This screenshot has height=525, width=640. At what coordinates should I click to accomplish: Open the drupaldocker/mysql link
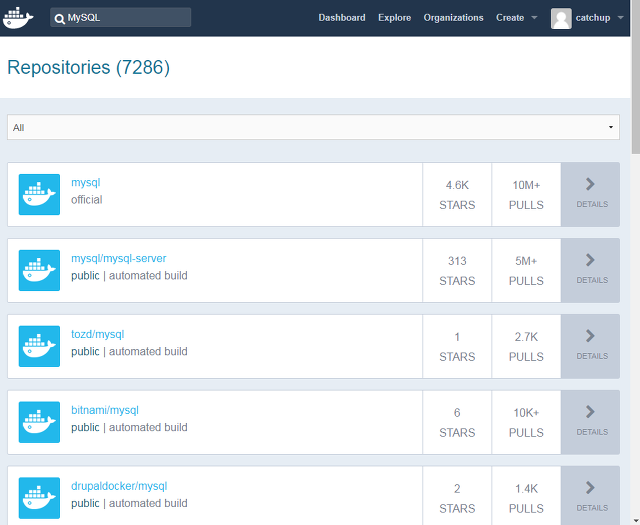[x=119, y=486]
